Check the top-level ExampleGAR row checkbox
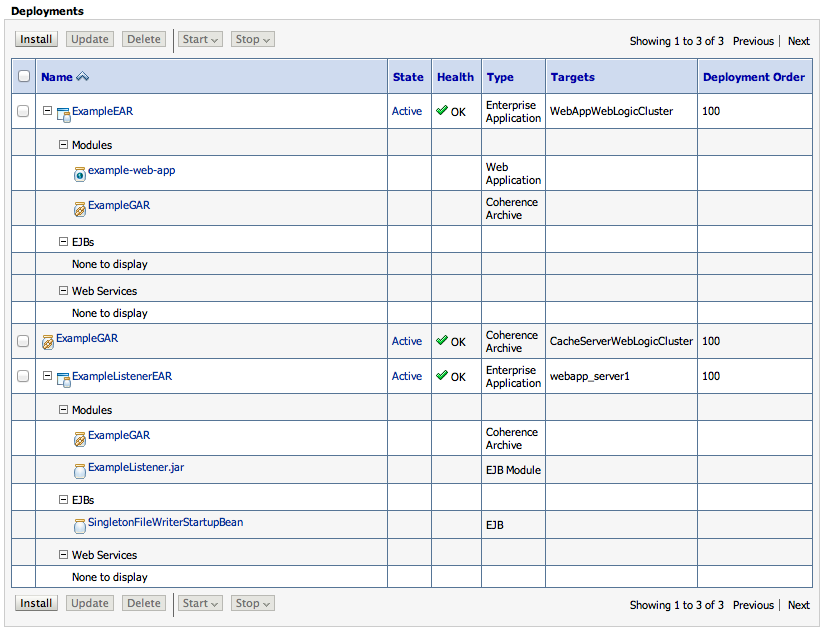 [23, 341]
